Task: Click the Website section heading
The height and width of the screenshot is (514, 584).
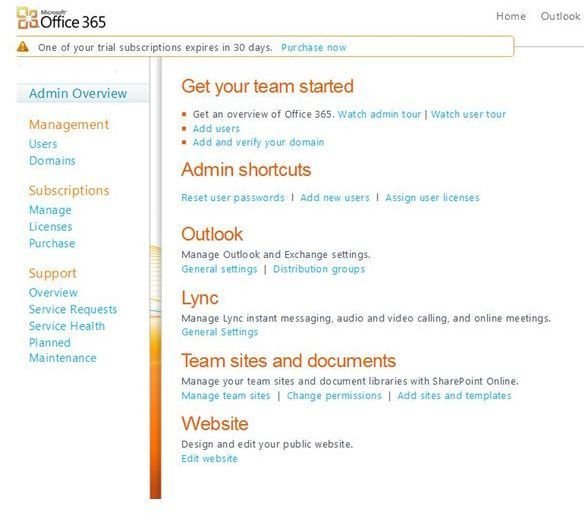Action: 215,424
